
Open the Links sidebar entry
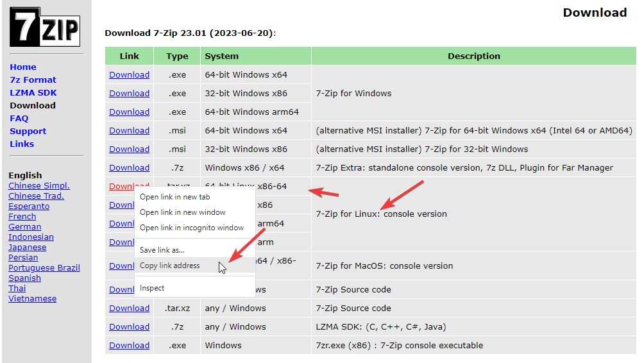pyautogui.click(x=22, y=144)
